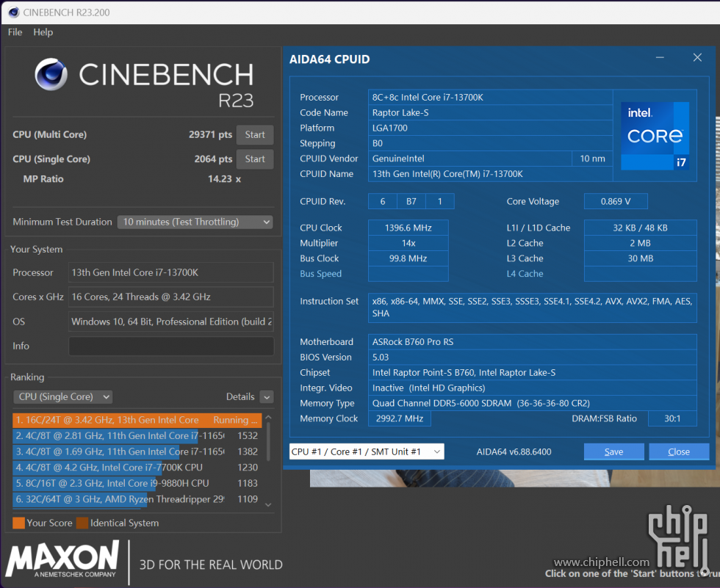Screen dimensions: 720x588
Task: Select the ranking entry scoring 1532
Action: 137,436
